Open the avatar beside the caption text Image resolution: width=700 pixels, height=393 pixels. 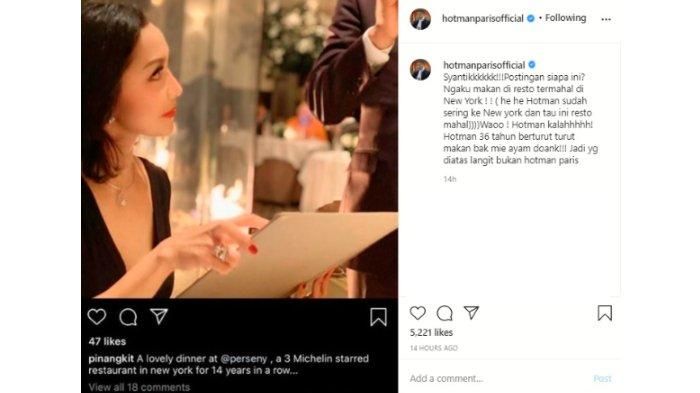click(x=420, y=70)
